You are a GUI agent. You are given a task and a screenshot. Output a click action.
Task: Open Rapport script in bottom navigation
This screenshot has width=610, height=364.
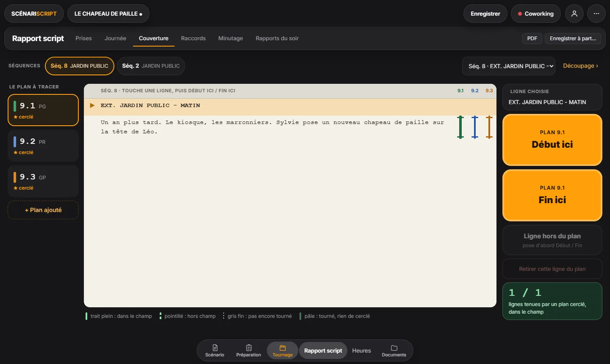pyautogui.click(x=323, y=350)
